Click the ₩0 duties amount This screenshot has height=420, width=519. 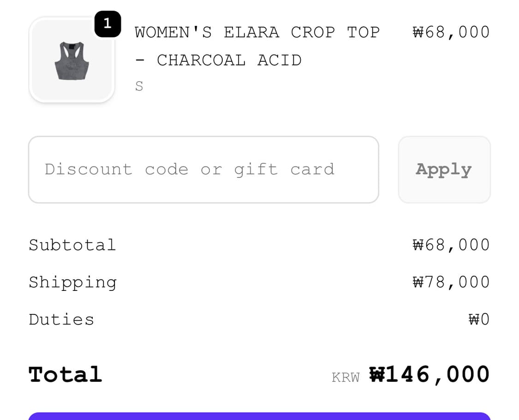coord(479,319)
